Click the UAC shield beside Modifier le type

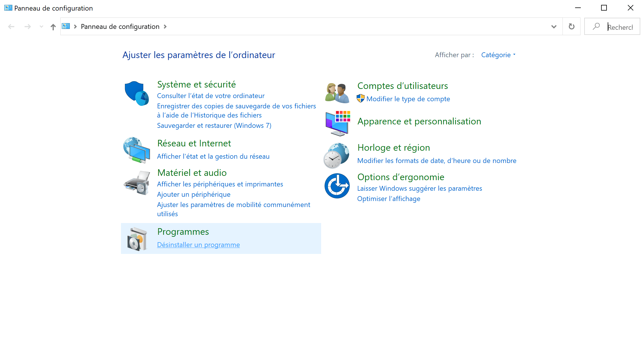tap(361, 99)
